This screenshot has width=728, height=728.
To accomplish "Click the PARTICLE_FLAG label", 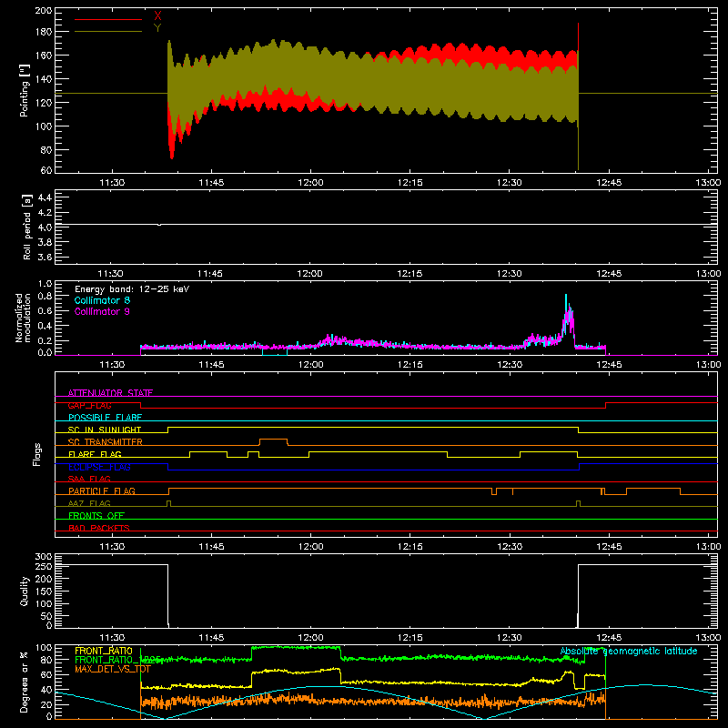I will tap(102, 490).
